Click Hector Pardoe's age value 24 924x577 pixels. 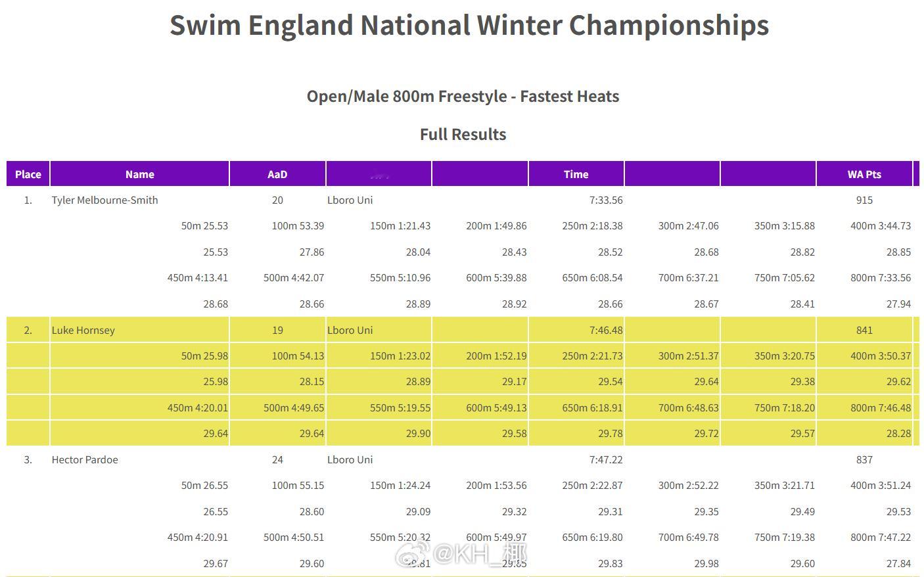[277, 459]
